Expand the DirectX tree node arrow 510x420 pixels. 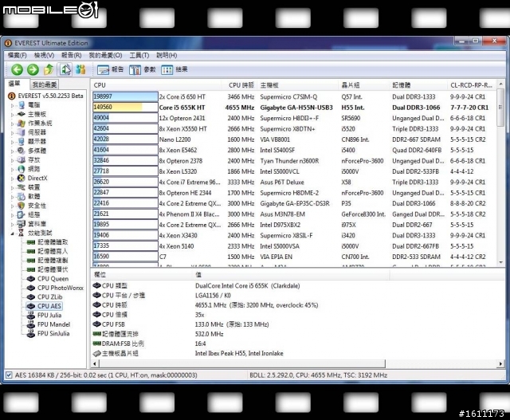(13, 179)
